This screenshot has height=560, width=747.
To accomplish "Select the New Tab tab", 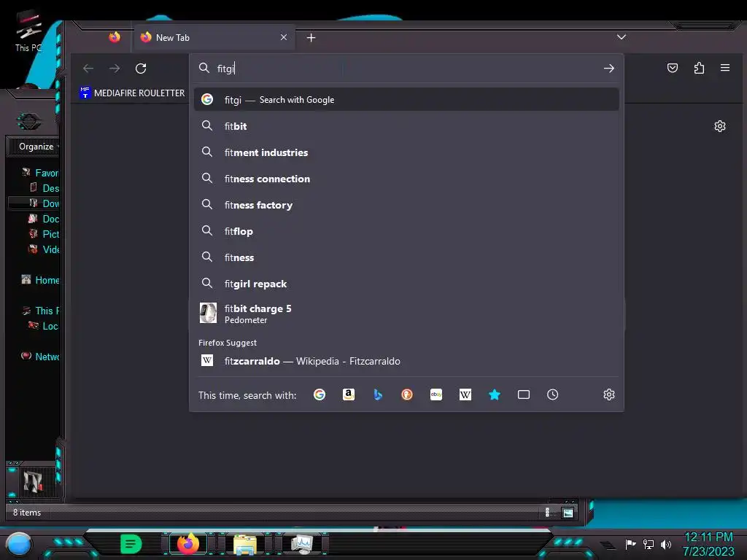I will (x=214, y=37).
